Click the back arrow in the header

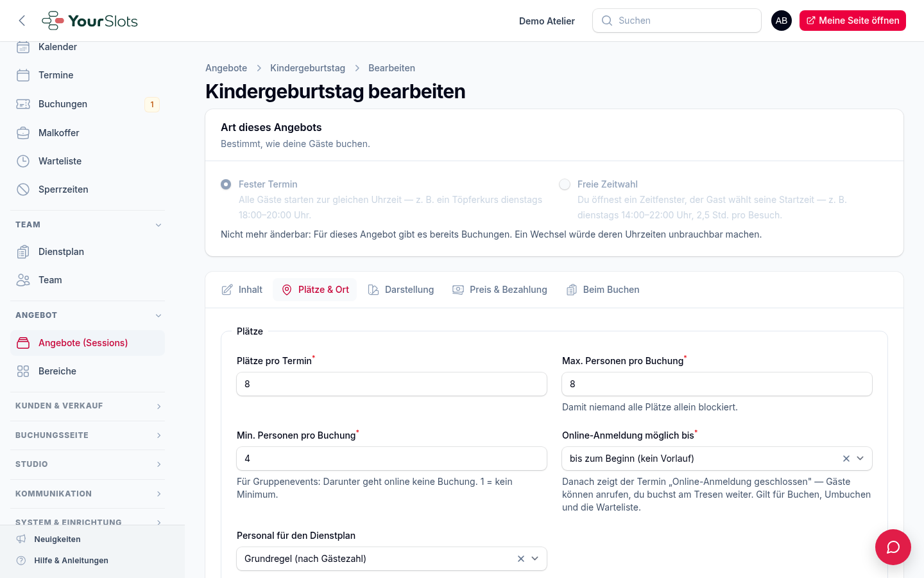pos(22,21)
